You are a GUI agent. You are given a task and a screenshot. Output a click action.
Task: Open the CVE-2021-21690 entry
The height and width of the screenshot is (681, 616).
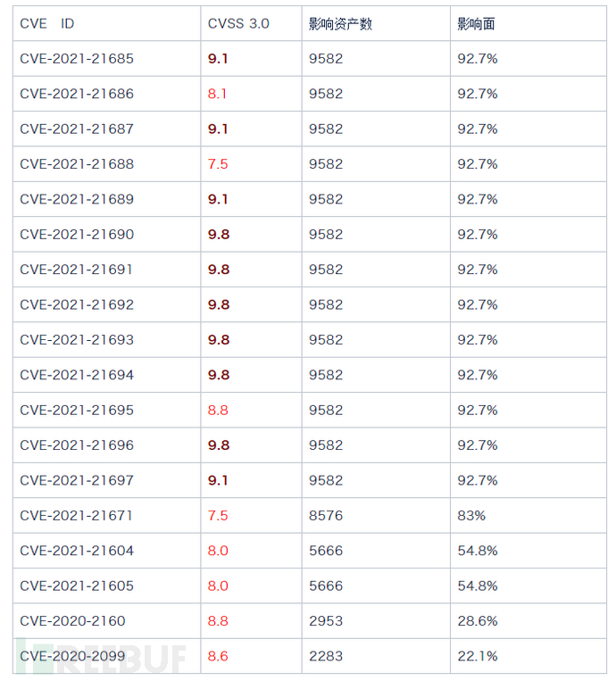77,235
